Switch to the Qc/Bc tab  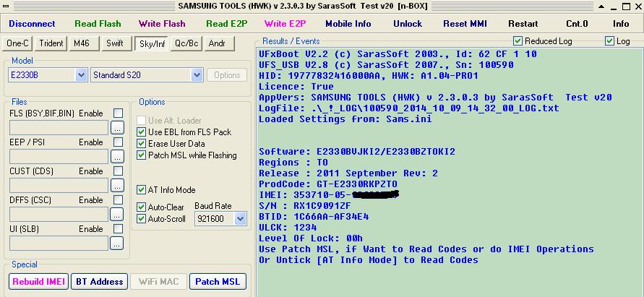[186, 43]
